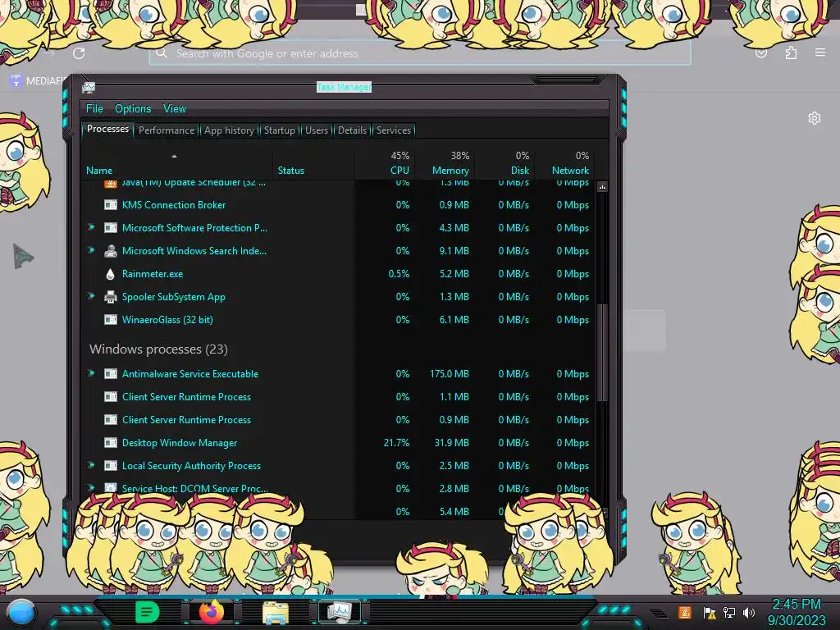Expand Service Host: DCOM Server process
Image resolution: width=840 pixels, height=630 pixels.
(91, 488)
